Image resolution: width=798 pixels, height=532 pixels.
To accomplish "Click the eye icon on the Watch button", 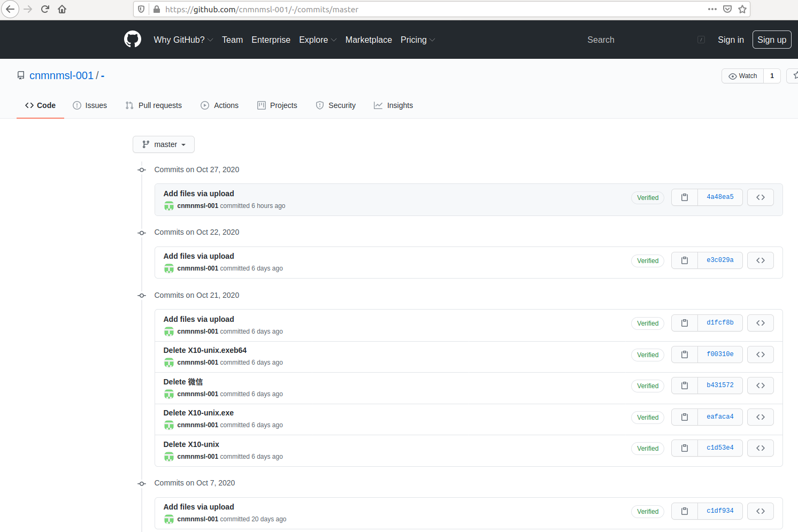I will point(732,75).
